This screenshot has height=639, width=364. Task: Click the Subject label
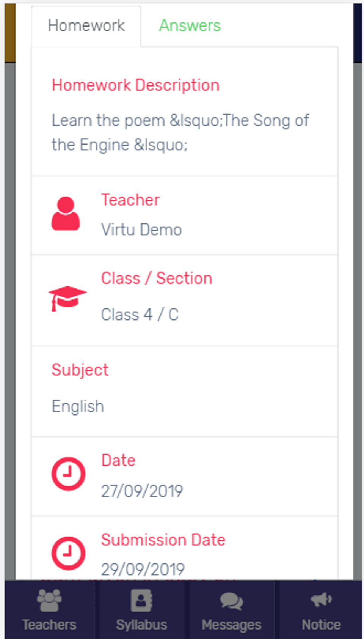tap(80, 370)
